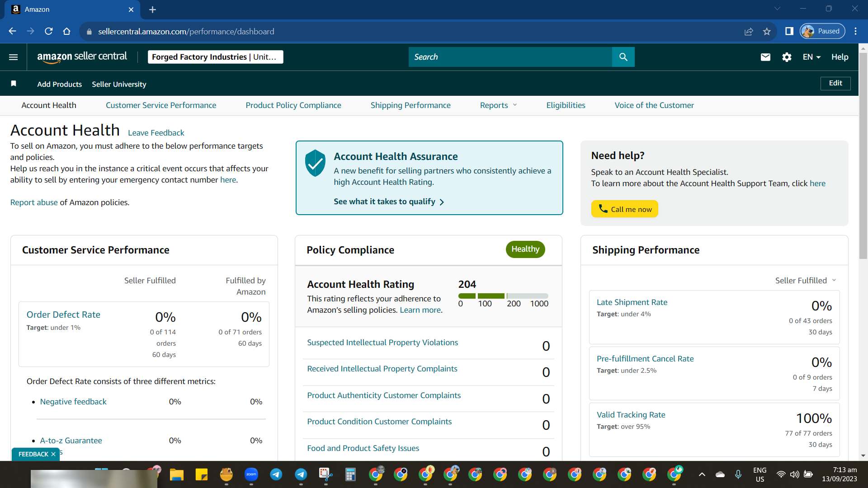Open Seller University
868x488 pixels.
[119, 84]
